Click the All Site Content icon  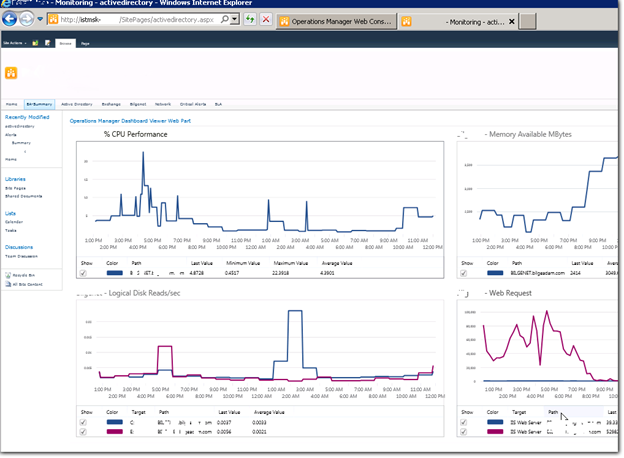8,284
